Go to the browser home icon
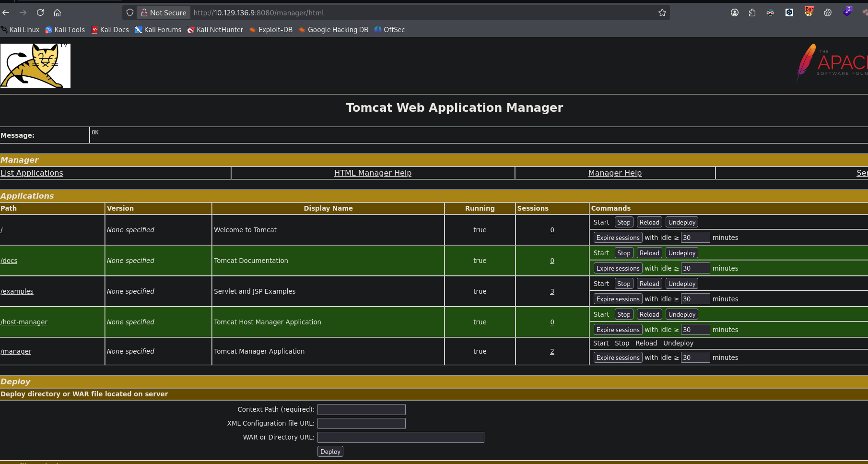 click(x=58, y=12)
